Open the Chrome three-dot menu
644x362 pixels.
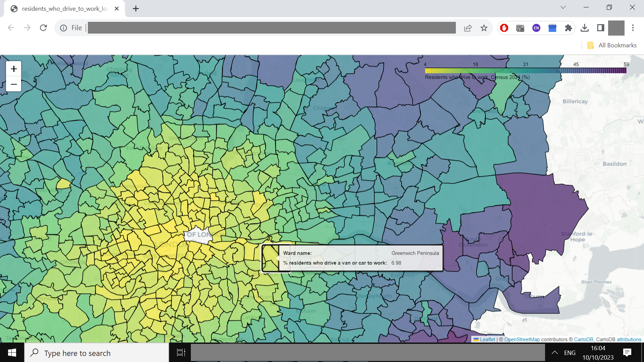(633, 28)
